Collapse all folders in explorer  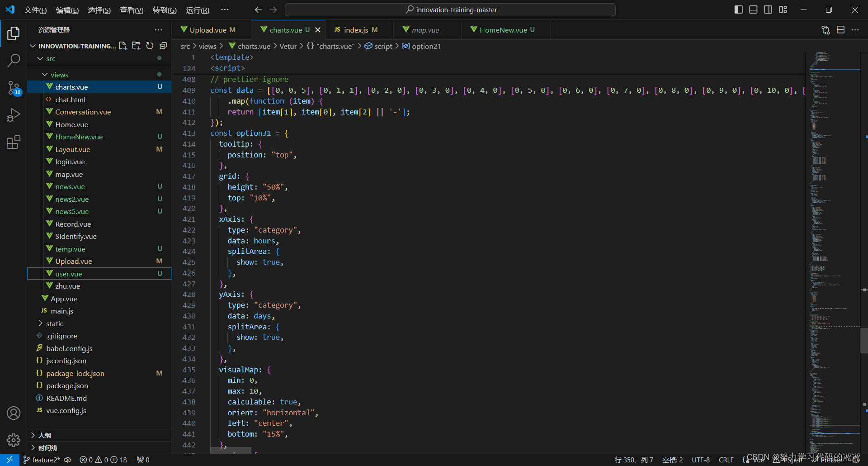[163, 46]
